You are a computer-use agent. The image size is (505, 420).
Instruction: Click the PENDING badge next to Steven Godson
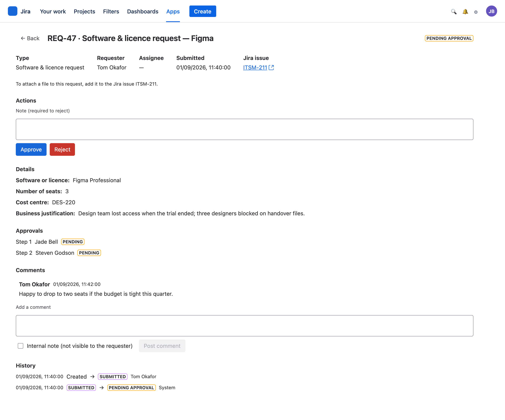point(89,253)
